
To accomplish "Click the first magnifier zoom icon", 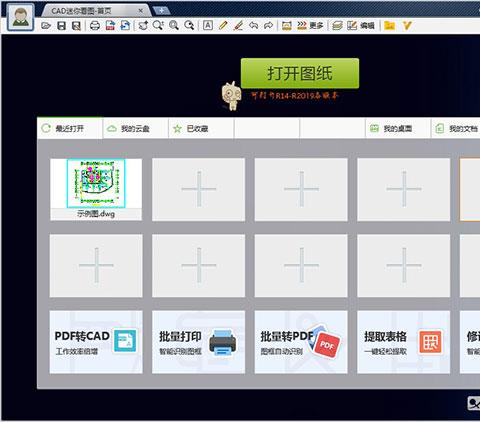I will (158, 25).
